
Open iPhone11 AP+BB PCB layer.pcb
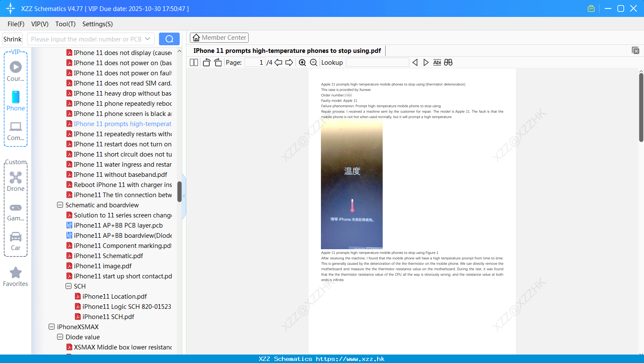click(x=118, y=225)
